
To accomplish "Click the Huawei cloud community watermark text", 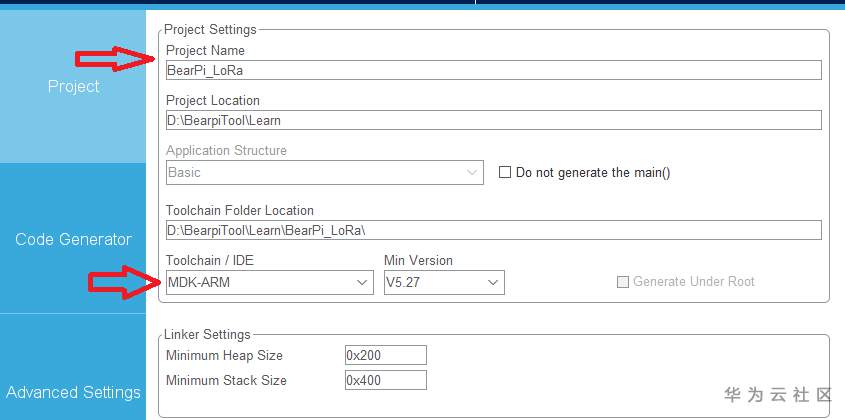I will 778,395.
